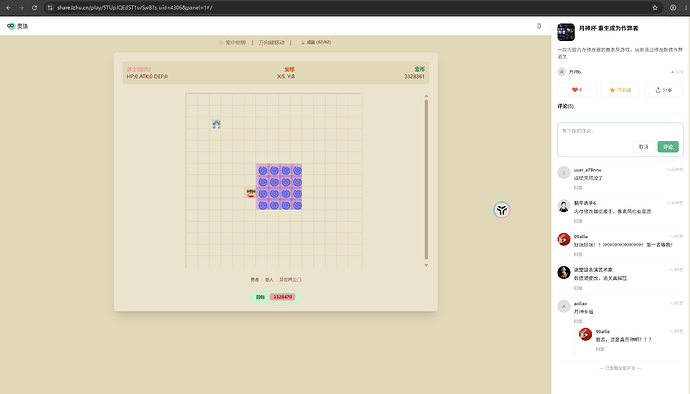The width and height of the screenshot is (690, 394).
Task: Open author 月神6 profile avatar
Action: 562,72
